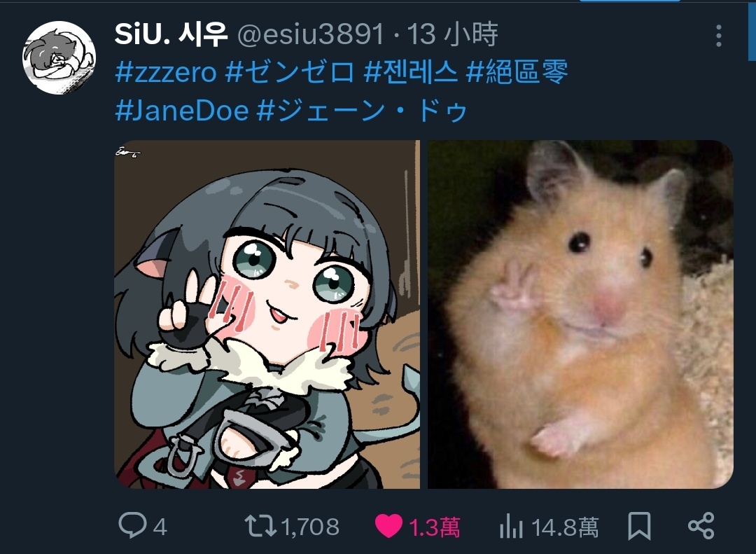Open hashtag #젠레스

(410, 72)
